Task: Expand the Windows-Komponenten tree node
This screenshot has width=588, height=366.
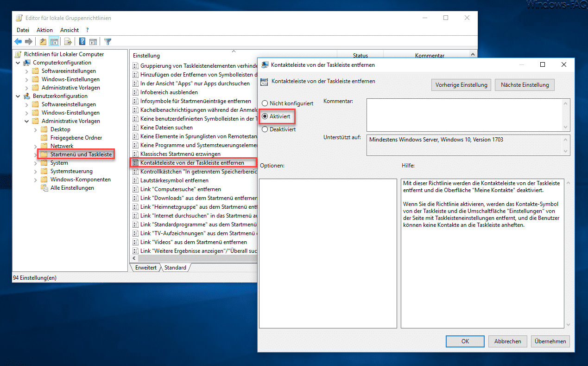Action: [x=36, y=180]
